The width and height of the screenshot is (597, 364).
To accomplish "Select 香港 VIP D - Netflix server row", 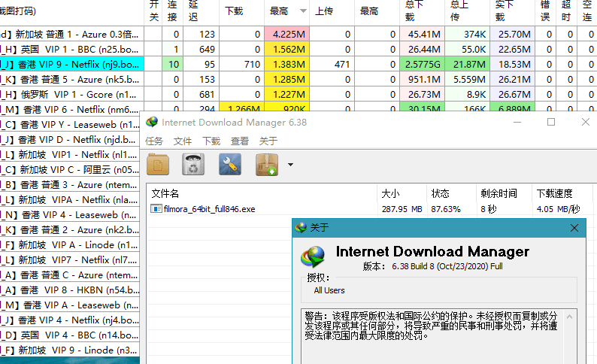I will tap(70, 139).
